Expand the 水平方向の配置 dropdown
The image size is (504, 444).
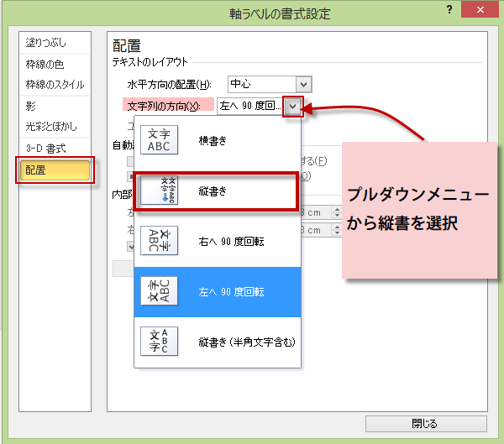(x=303, y=84)
